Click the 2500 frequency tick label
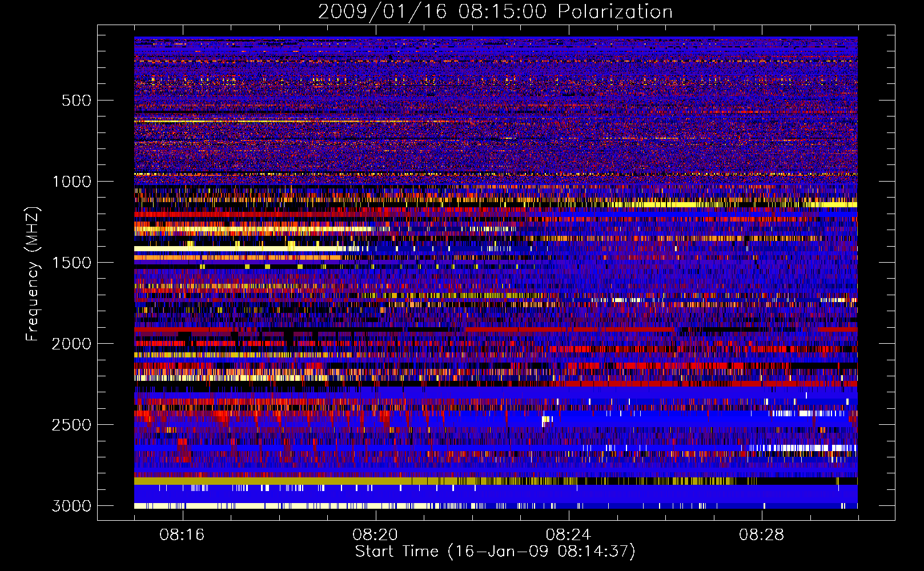The width and height of the screenshot is (924, 571). coord(71,425)
